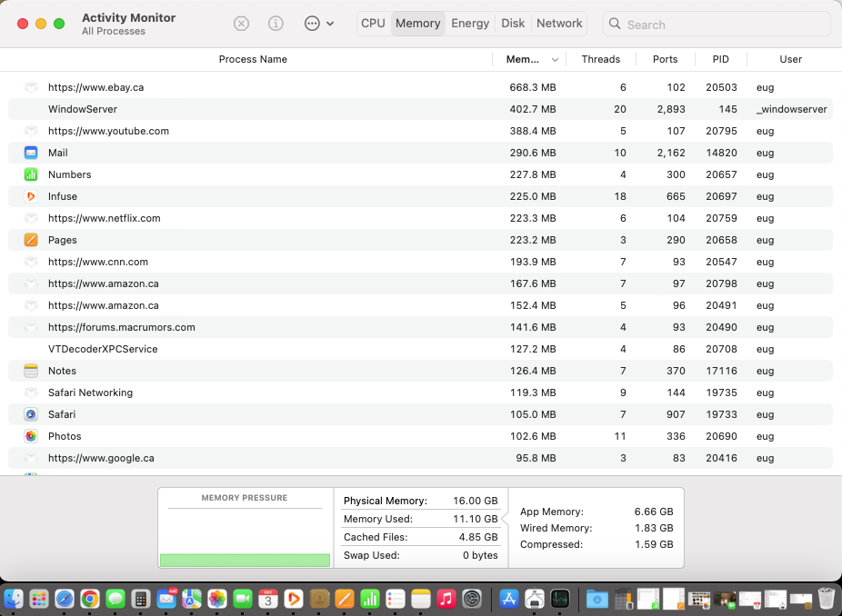Open the More Options ellipsis menu

[x=310, y=23]
